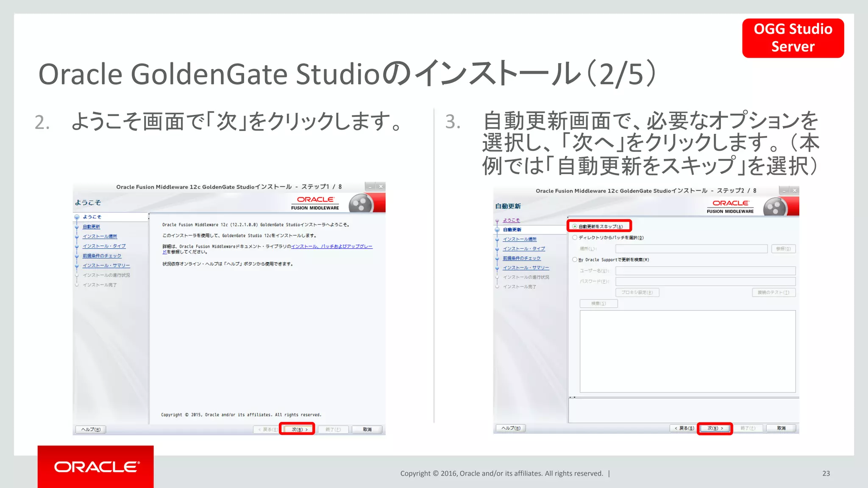Viewport: 868px width, 488px height.
Task: Open ヘルプ(H) in the step 2 auto-update window
Action: coord(511,428)
